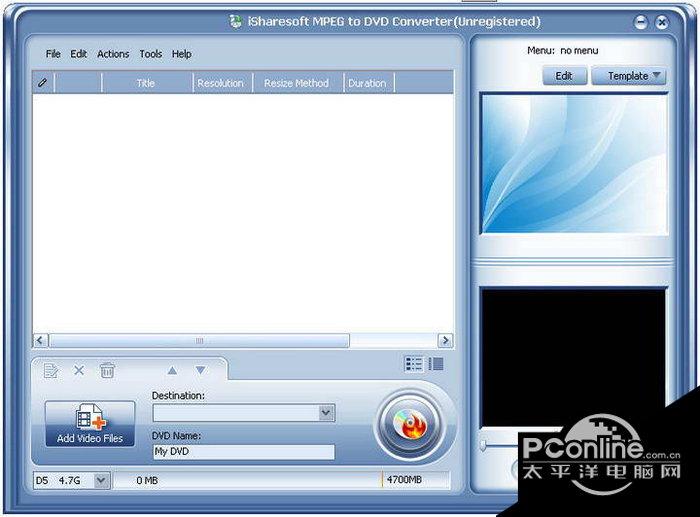Click the video preview seek slider handle

(483, 445)
